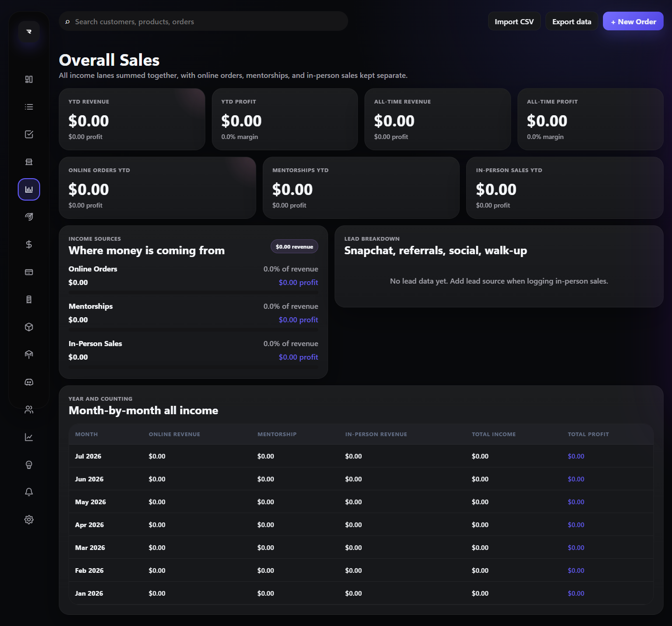This screenshot has width=672, height=626.
Task: Open the settings gear icon
Action: point(29,520)
